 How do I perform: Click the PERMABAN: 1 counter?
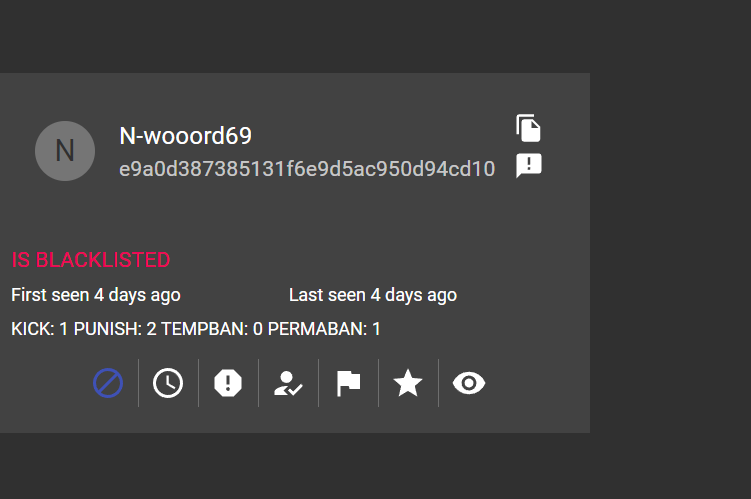coord(324,329)
